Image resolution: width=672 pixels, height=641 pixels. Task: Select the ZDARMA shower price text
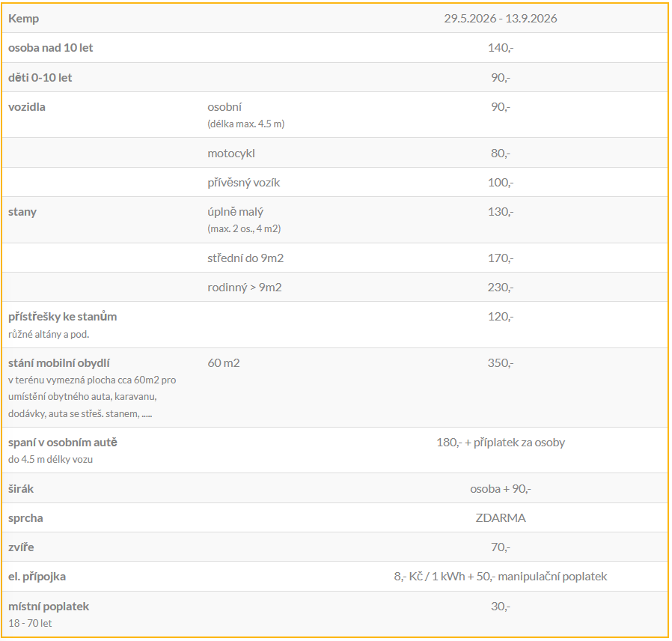click(500, 517)
